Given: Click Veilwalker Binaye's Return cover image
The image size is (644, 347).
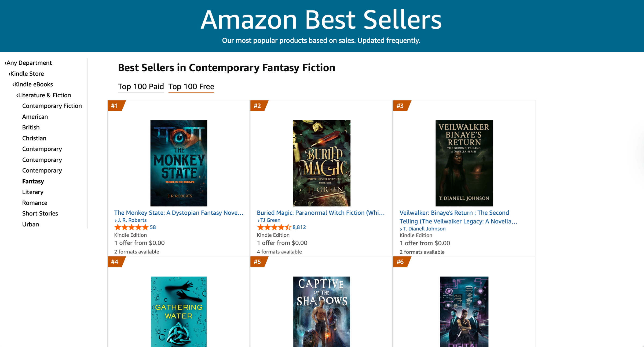Looking at the screenshot, I should [464, 163].
